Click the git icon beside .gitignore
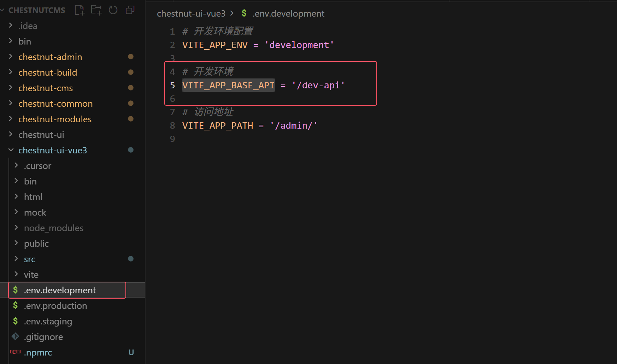The image size is (617, 364). (x=16, y=337)
